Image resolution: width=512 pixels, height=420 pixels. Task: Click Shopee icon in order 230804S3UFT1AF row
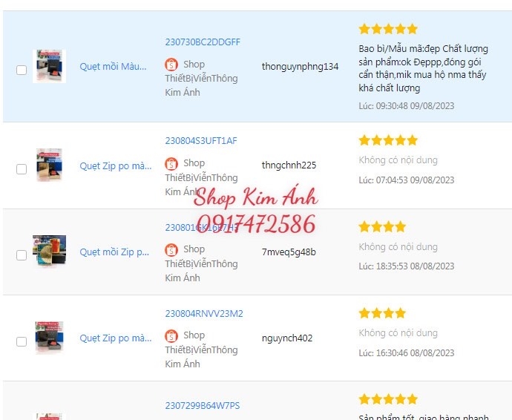171,164
